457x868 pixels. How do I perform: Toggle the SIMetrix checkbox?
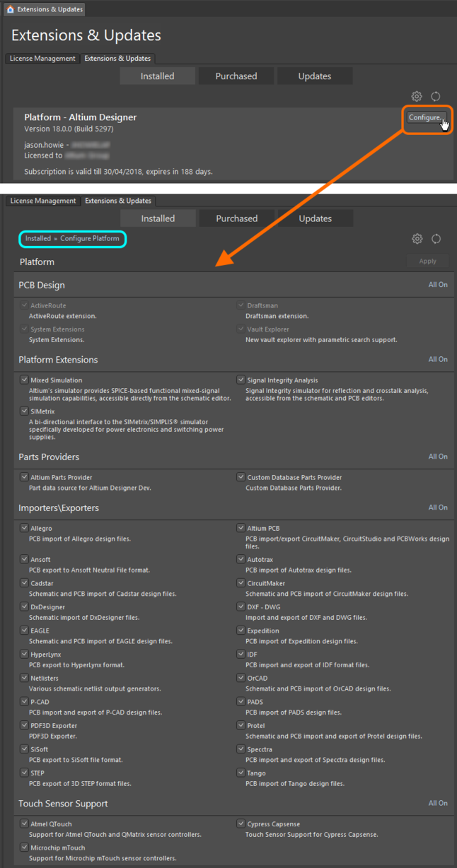pos(24,411)
